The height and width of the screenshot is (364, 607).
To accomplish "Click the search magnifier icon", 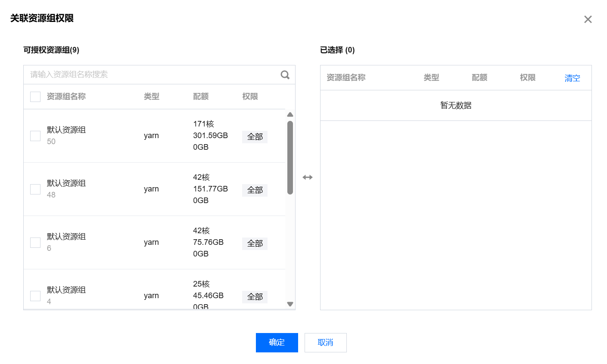I will pos(285,75).
